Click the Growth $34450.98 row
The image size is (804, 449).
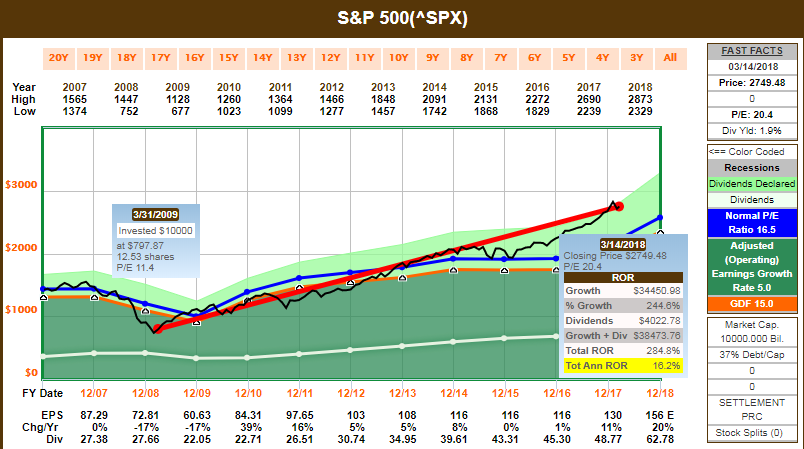click(x=623, y=291)
